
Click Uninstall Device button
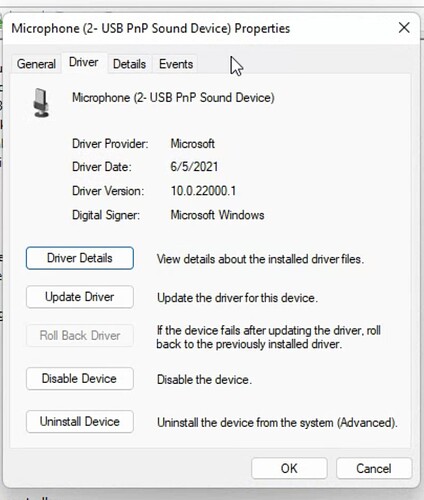click(80, 422)
